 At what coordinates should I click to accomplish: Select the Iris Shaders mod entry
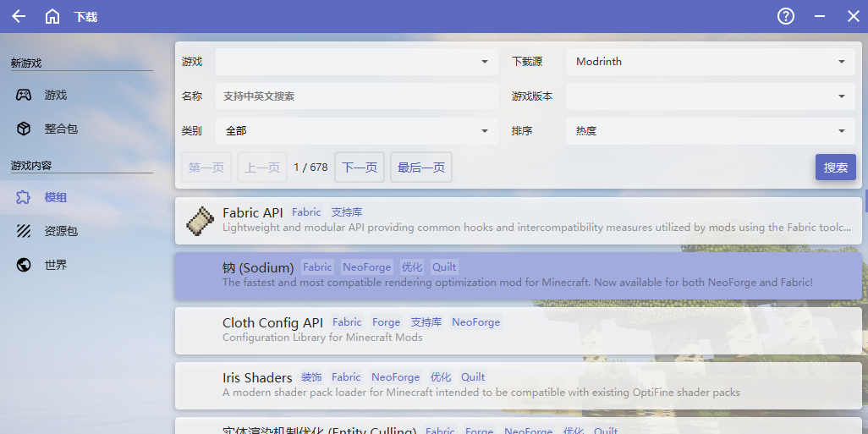518,385
